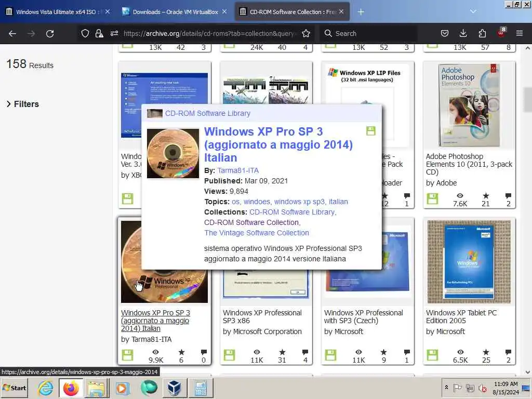Switch to Windows Vista Ultimate x64 ISO tab
The image size is (532, 399).
[x=56, y=11]
